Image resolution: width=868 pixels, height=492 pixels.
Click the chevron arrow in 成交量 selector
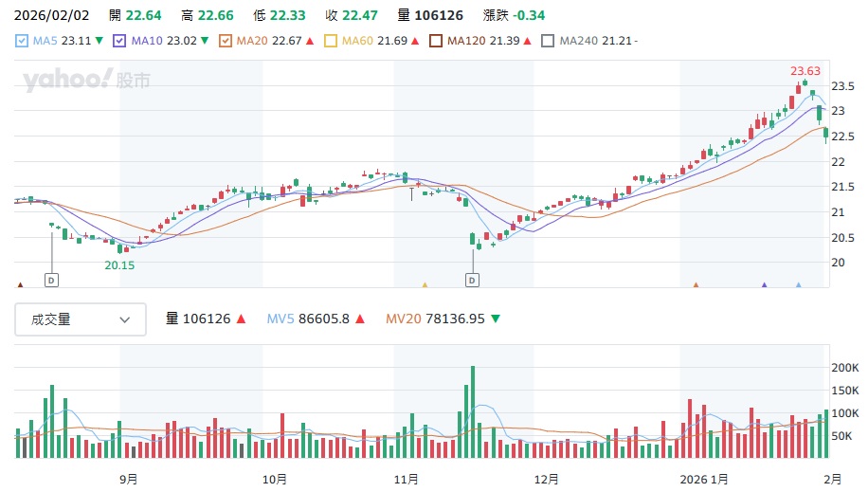coord(125,319)
